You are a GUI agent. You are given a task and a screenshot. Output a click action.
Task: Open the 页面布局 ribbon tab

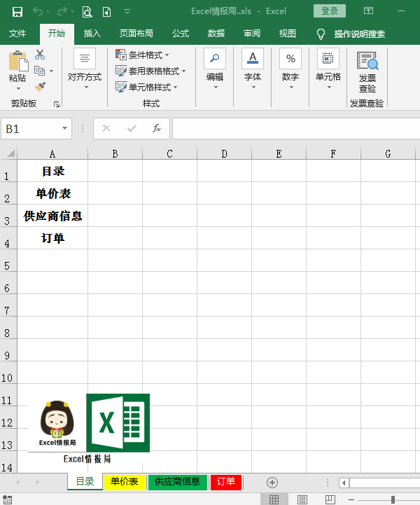tap(136, 34)
